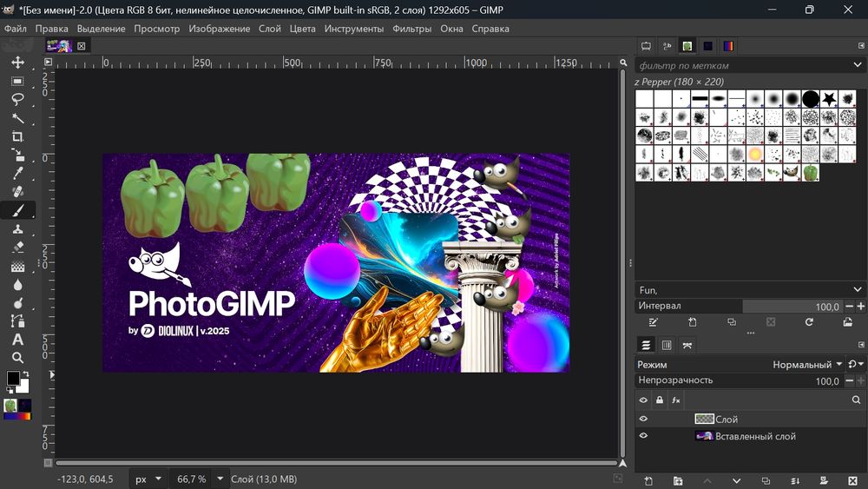Hide the "Вставленный слой" layer
Viewport: 868px width, 489px height.
(643, 436)
